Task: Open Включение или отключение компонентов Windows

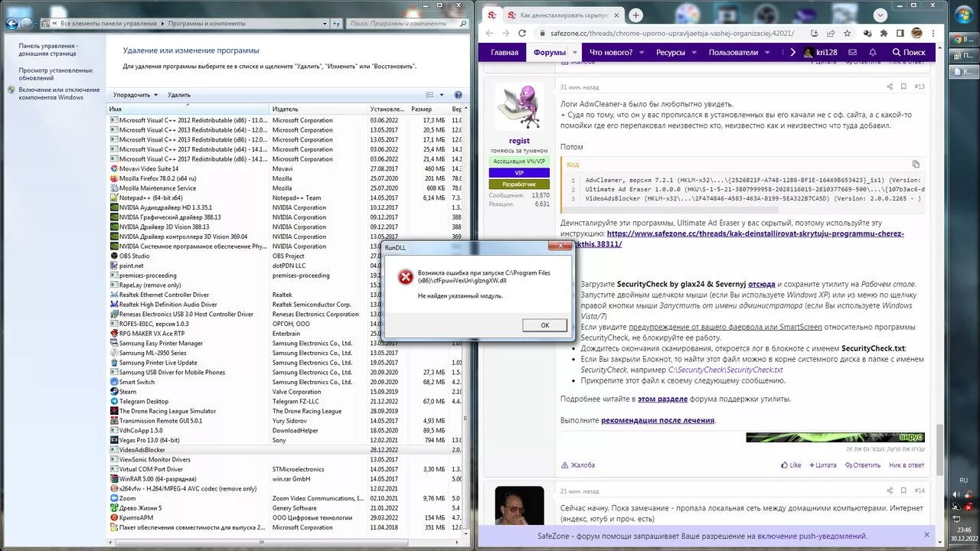Action: pos(59,93)
